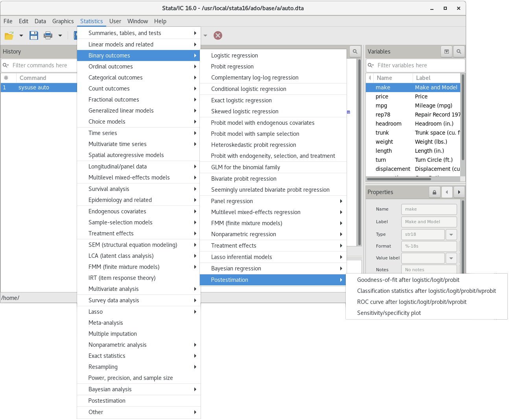
Task: Select the weight variable row
Action: pyautogui.click(x=413, y=142)
